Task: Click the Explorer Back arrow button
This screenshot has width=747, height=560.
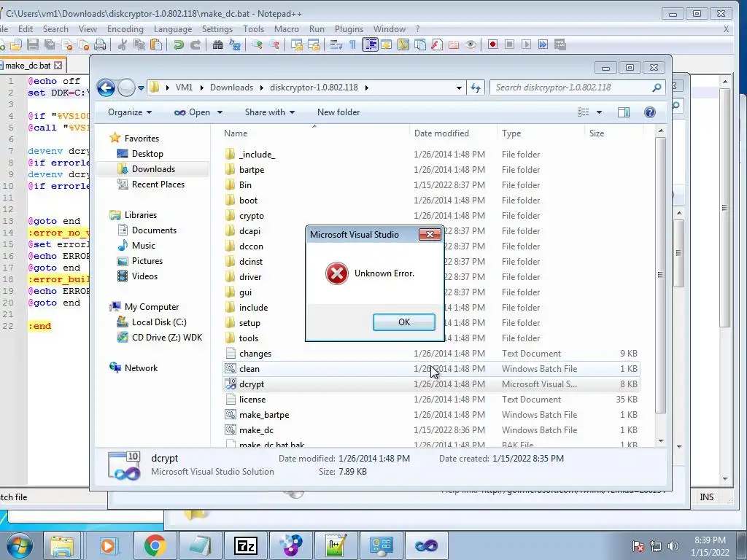Action: pos(106,87)
